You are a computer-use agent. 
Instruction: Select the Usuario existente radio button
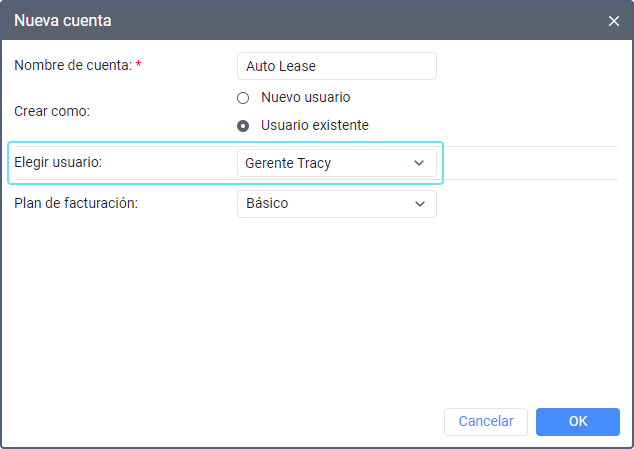(x=243, y=126)
